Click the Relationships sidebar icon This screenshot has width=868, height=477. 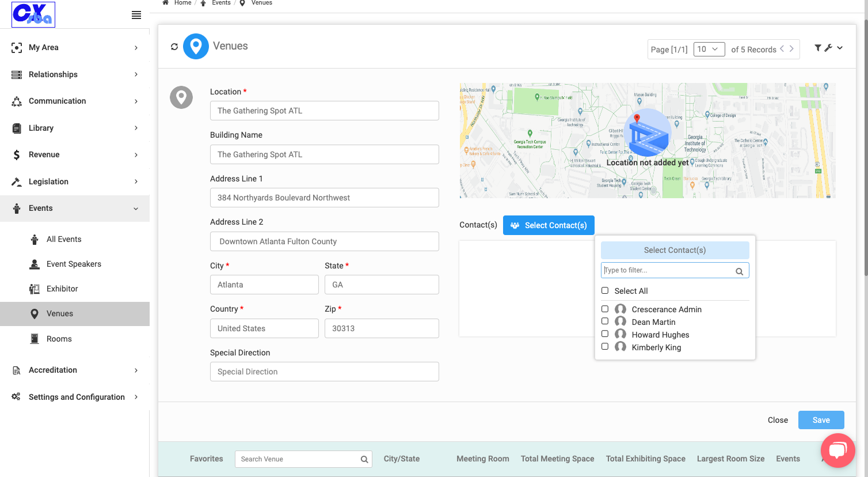click(17, 74)
